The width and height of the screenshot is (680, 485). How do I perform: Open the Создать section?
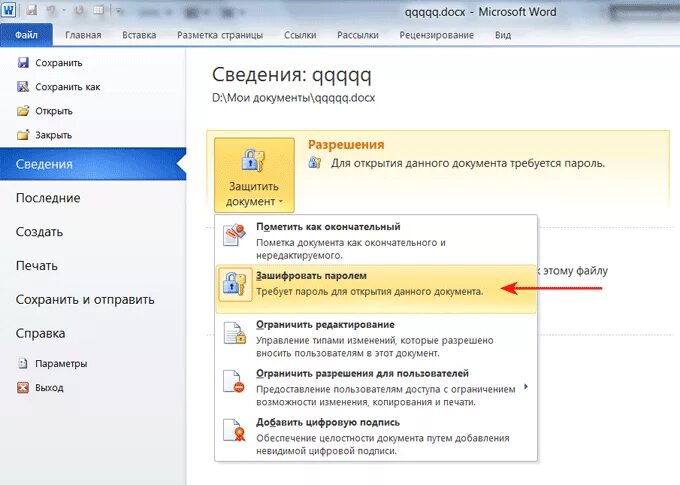point(39,232)
